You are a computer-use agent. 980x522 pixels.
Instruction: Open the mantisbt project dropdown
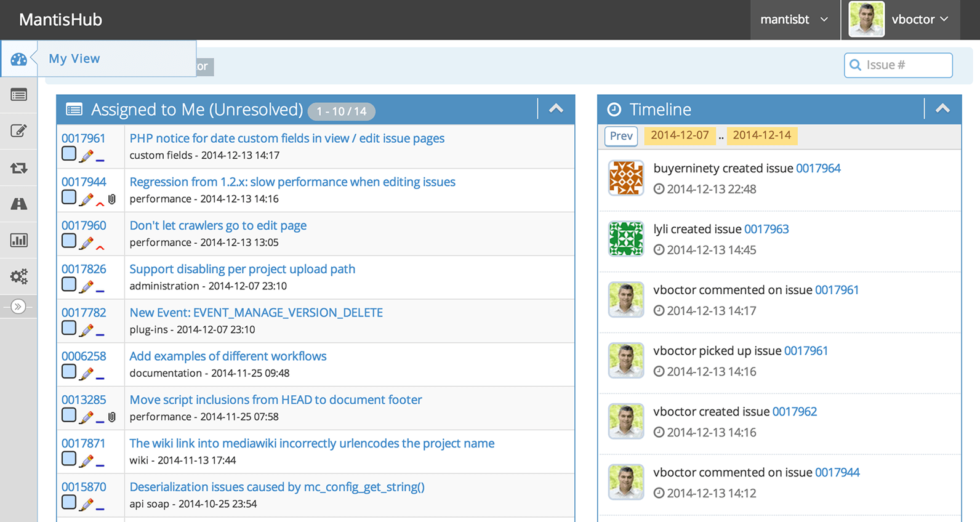794,20
